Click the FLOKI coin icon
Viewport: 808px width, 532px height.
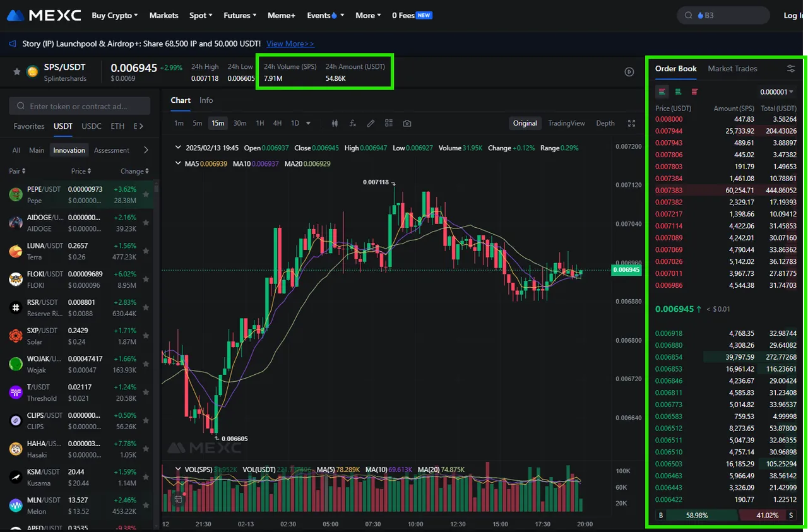click(16, 279)
